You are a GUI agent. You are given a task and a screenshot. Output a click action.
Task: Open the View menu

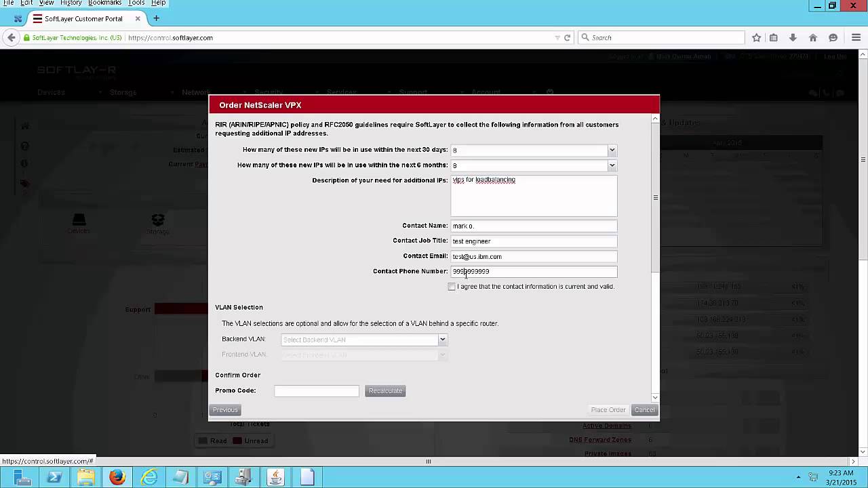click(x=46, y=3)
